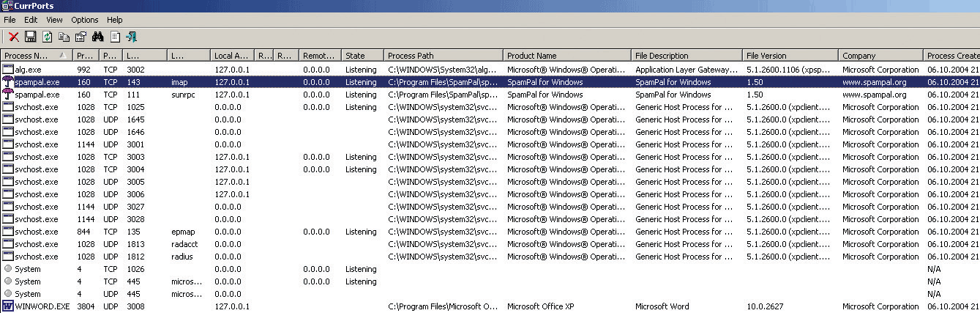Select the alg.exe process name

[x=27, y=70]
